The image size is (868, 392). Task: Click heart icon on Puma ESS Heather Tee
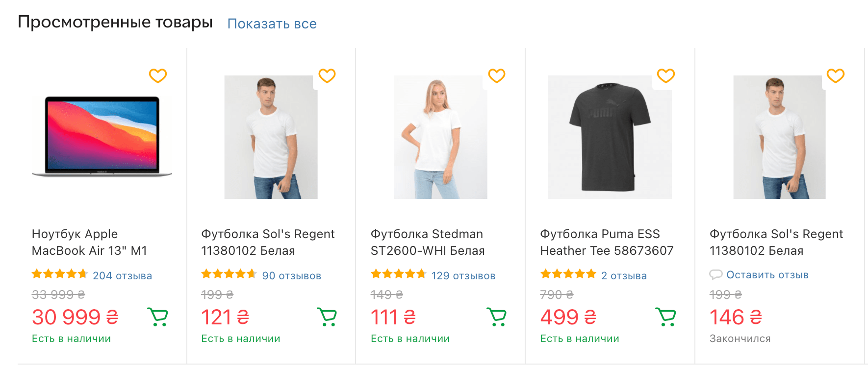pos(666,76)
